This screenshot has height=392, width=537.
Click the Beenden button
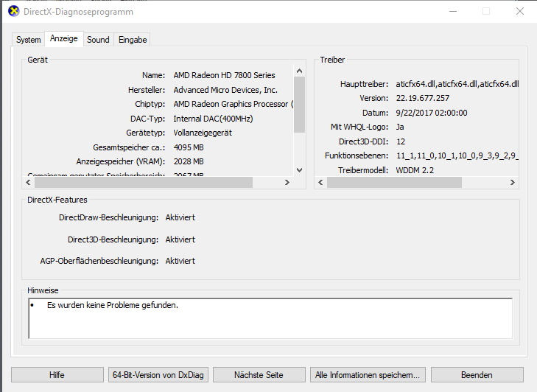pyautogui.click(x=477, y=375)
